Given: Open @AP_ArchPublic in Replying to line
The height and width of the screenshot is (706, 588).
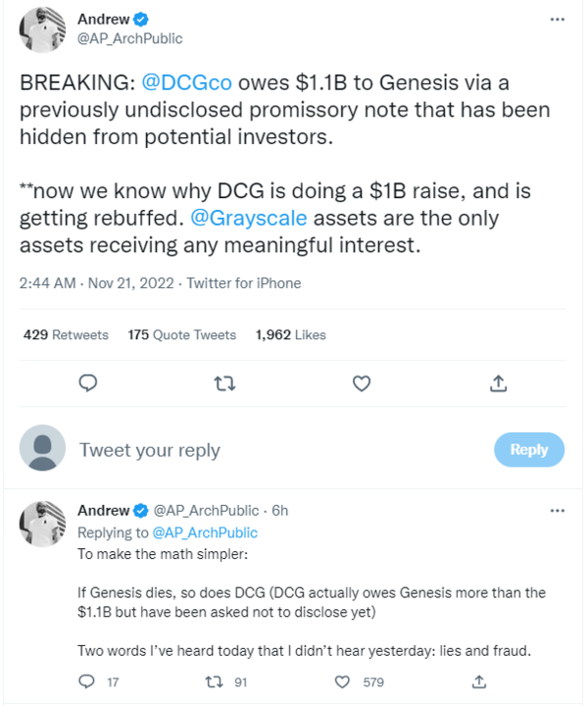Looking at the screenshot, I should pyautogui.click(x=205, y=532).
